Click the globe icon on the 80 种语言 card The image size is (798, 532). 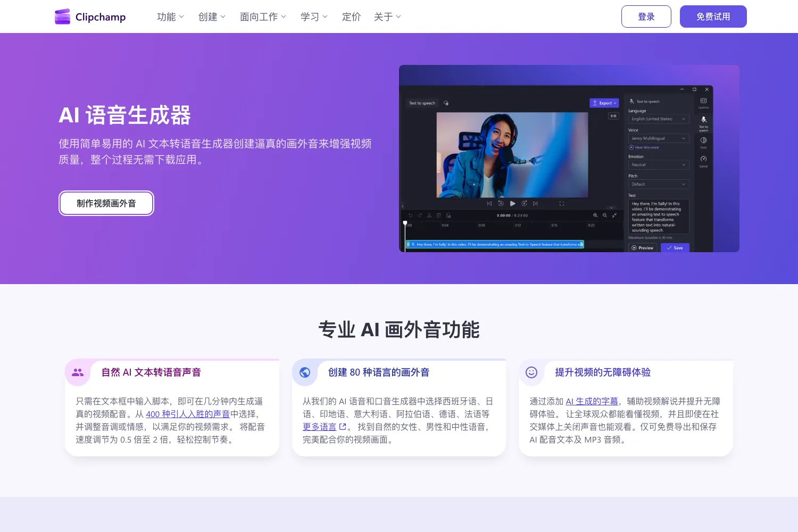(305, 372)
